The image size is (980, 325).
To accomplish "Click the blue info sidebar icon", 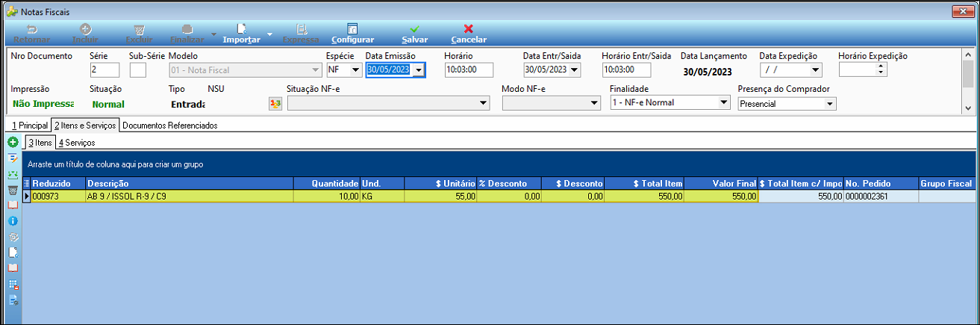I will tap(13, 221).
